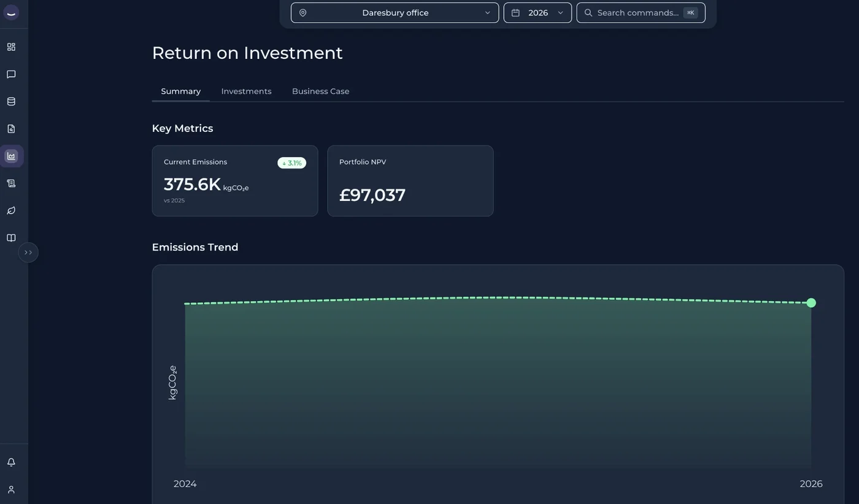859x504 pixels.
Task: Click the Emissions Trend heading
Action: (x=195, y=247)
